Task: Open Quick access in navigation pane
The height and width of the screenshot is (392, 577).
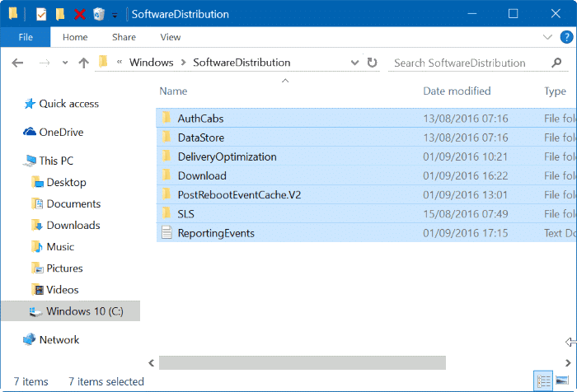Action: tap(62, 104)
